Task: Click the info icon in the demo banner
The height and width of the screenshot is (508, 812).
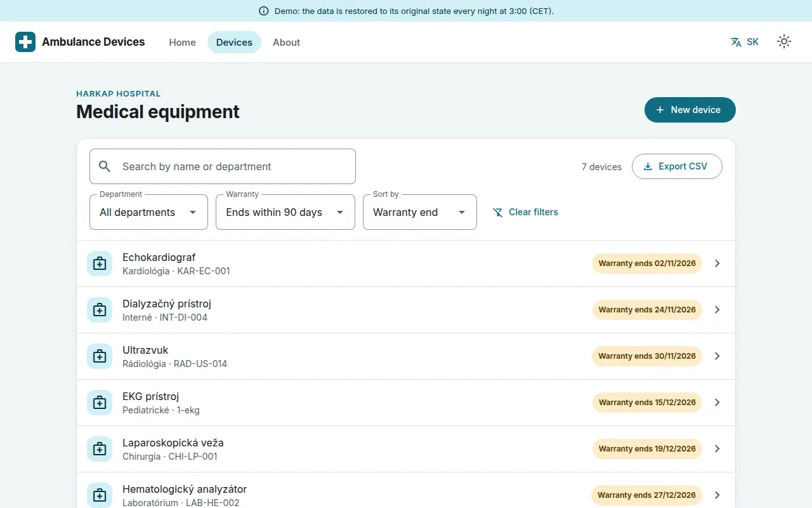Action: (x=264, y=11)
